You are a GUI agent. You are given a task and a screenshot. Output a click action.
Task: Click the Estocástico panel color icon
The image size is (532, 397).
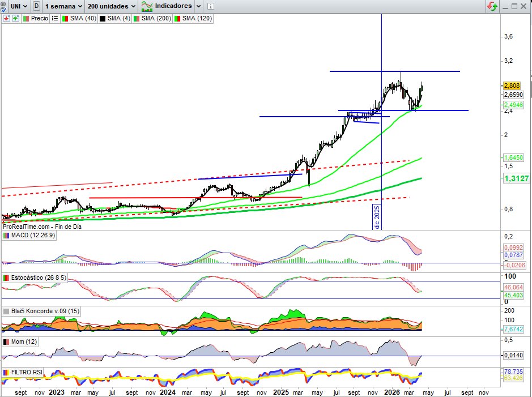tap(6, 278)
